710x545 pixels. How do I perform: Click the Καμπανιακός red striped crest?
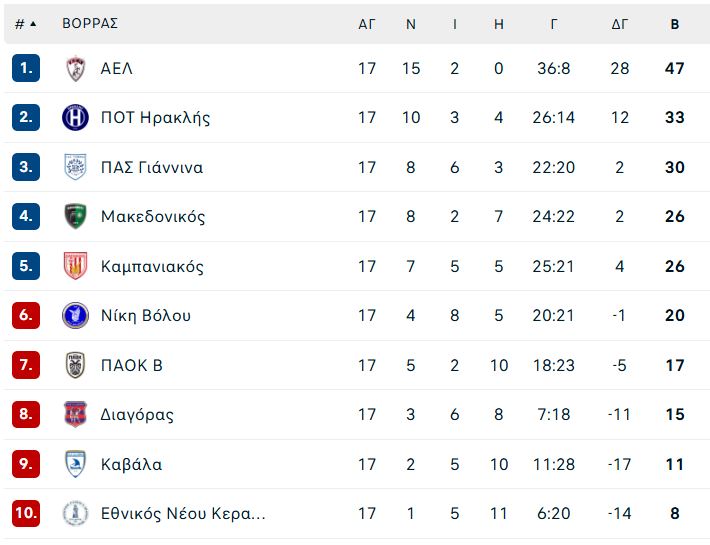coord(75,266)
